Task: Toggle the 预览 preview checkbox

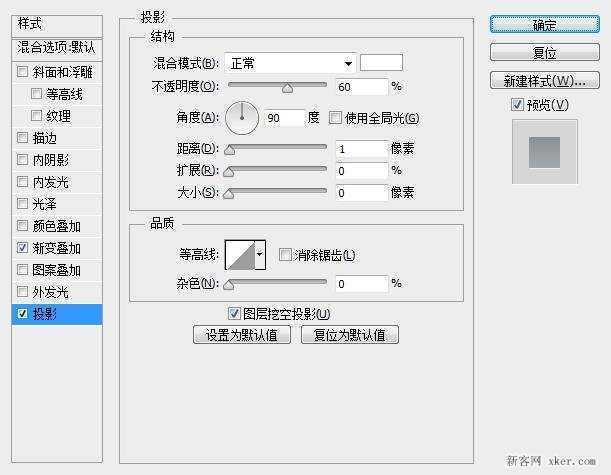Action: (517, 104)
